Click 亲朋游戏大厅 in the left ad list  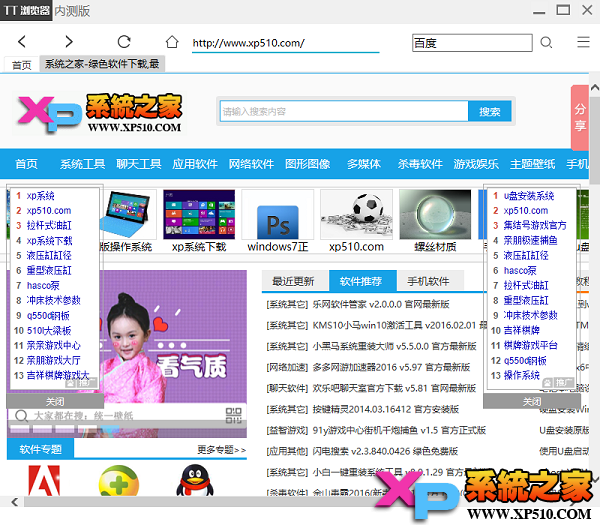pos(53,360)
